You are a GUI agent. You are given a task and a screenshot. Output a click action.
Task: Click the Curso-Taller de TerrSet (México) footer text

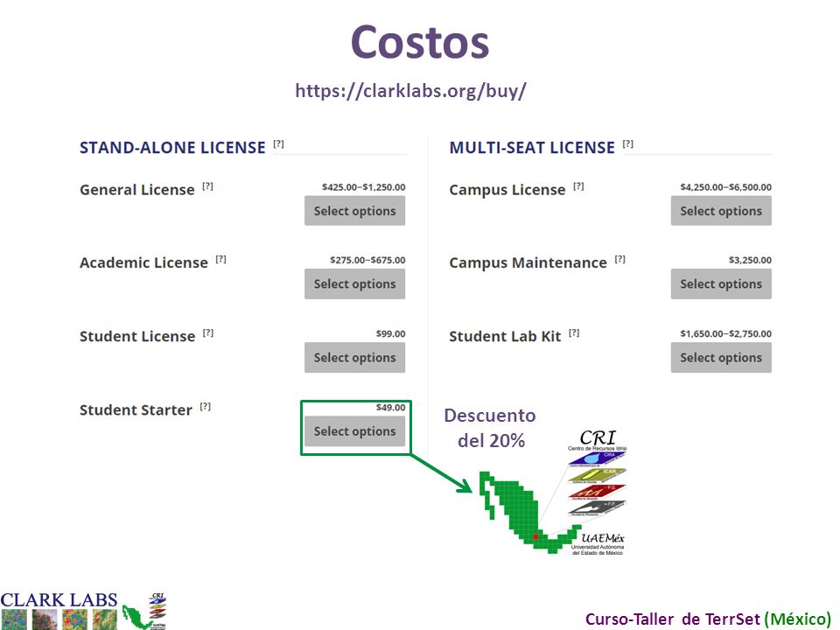coord(708,619)
